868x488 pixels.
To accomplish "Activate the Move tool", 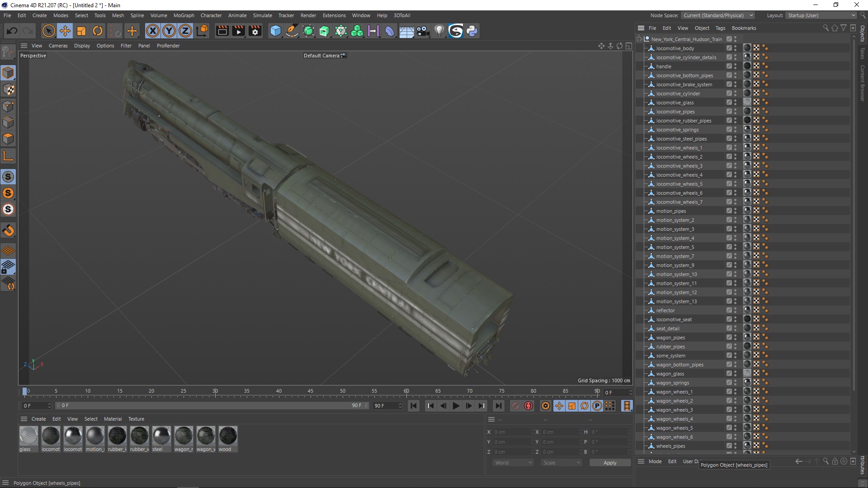I will 65,31.
